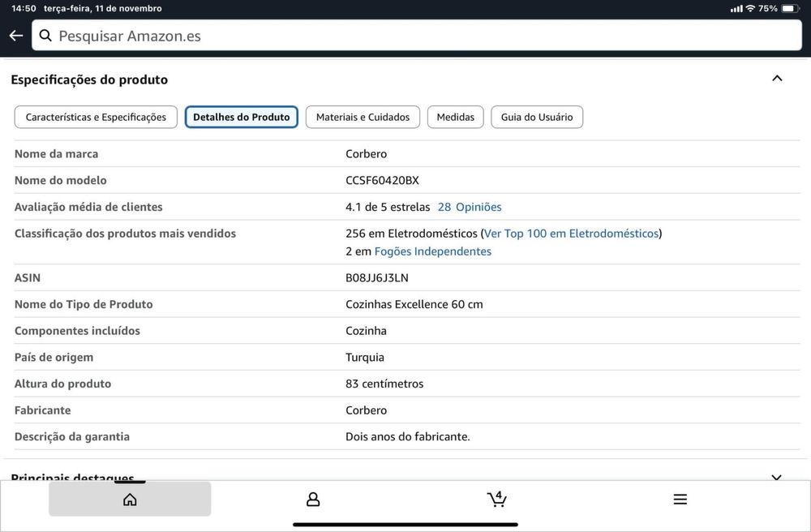
Task: Select the Corbero brand name value
Action: (x=367, y=153)
